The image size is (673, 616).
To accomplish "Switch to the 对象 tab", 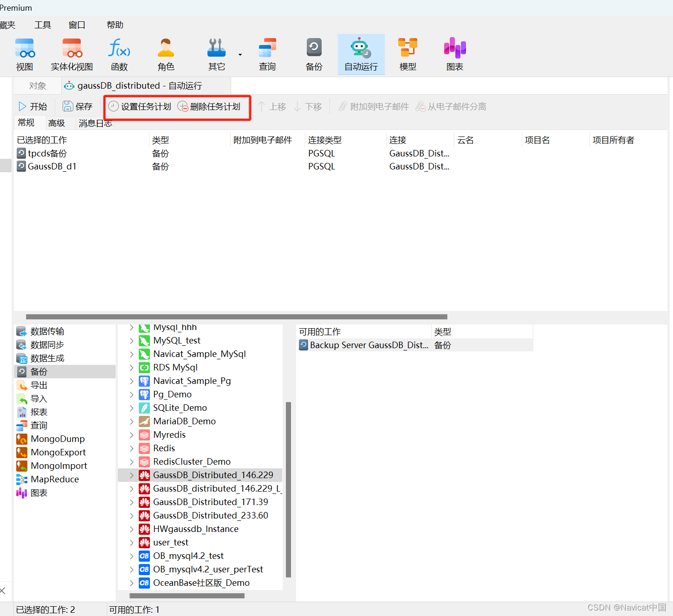I will tap(38, 86).
